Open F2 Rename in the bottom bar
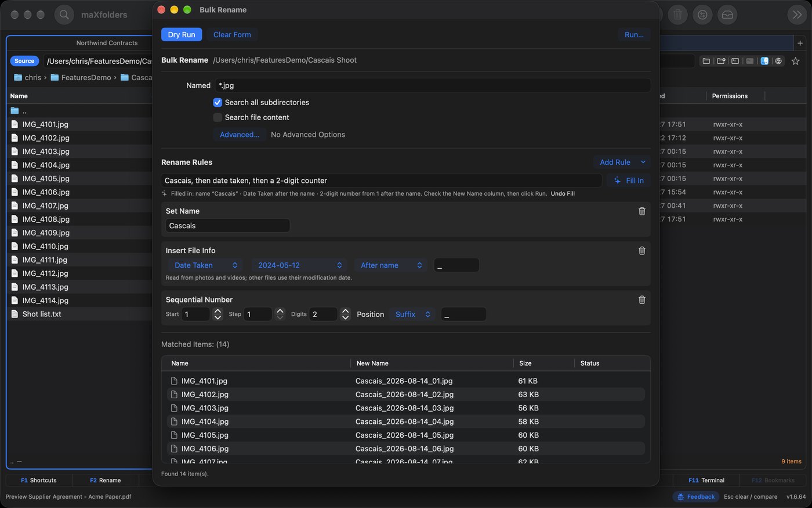Image resolution: width=812 pixels, height=508 pixels. 106,480
